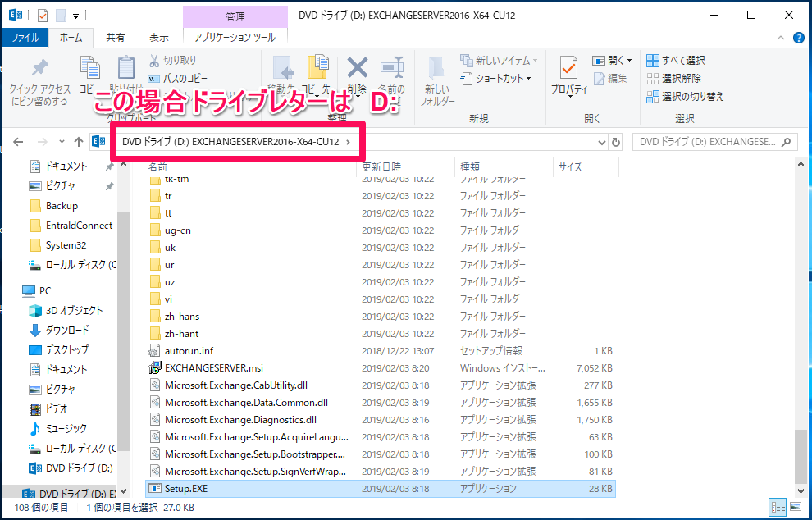Switch to the 表示 ribbon tab
This screenshot has height=520, width=812.
click(x=159, y=37)
